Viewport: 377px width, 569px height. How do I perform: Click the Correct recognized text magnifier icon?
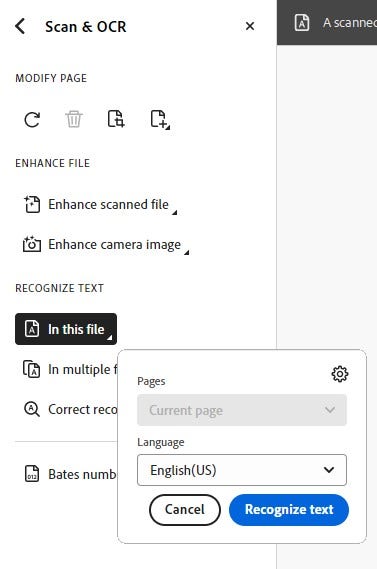[x=32, y=409]
